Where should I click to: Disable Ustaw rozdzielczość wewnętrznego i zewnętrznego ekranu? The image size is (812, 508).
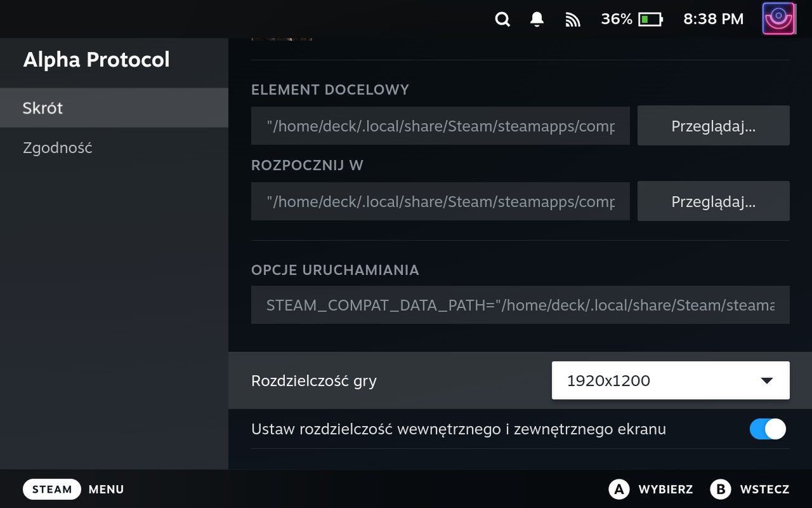coord(767,429)
